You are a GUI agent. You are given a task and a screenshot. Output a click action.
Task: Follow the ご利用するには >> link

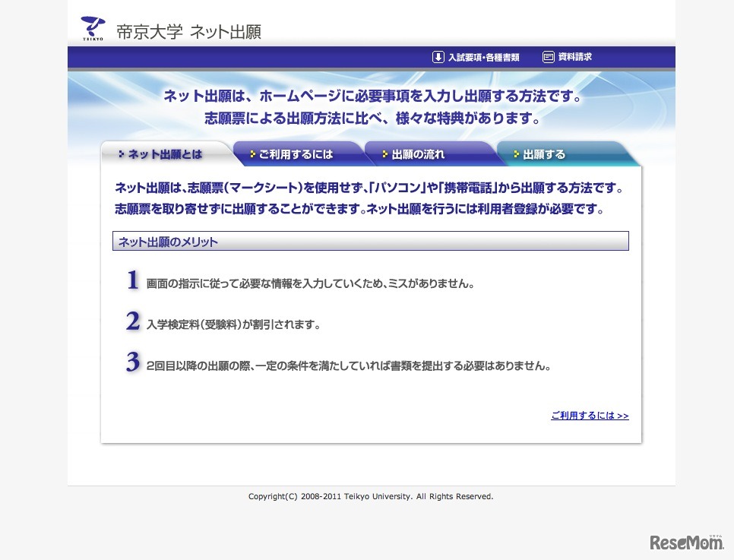click(x=590, y=416)
